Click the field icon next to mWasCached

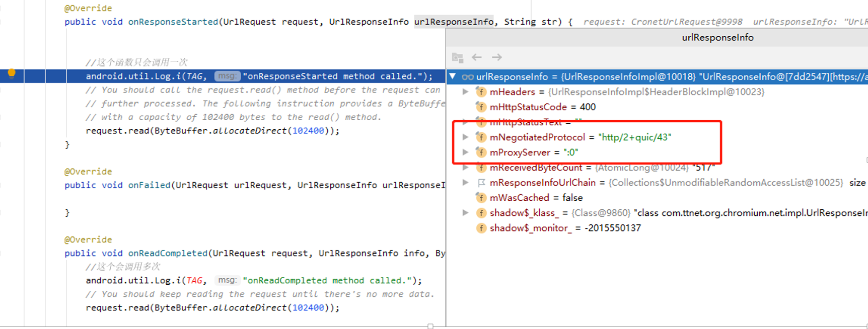click(481, 198)
